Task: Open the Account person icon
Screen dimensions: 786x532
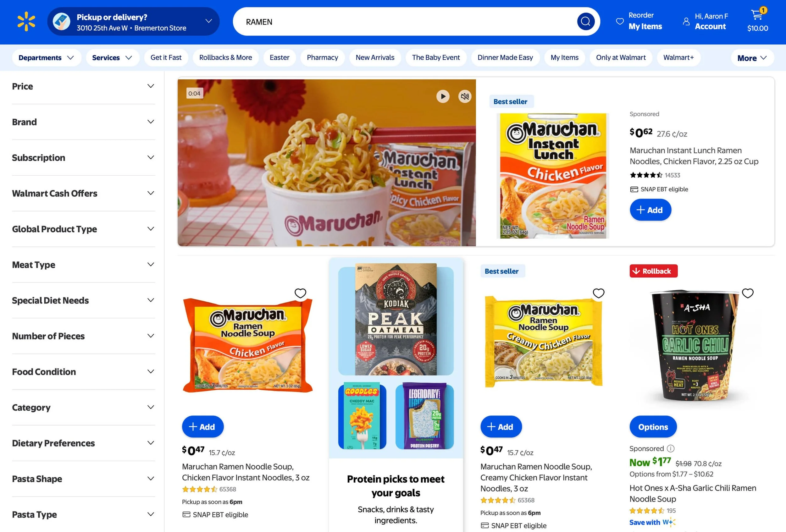Action: coord(686,21)
